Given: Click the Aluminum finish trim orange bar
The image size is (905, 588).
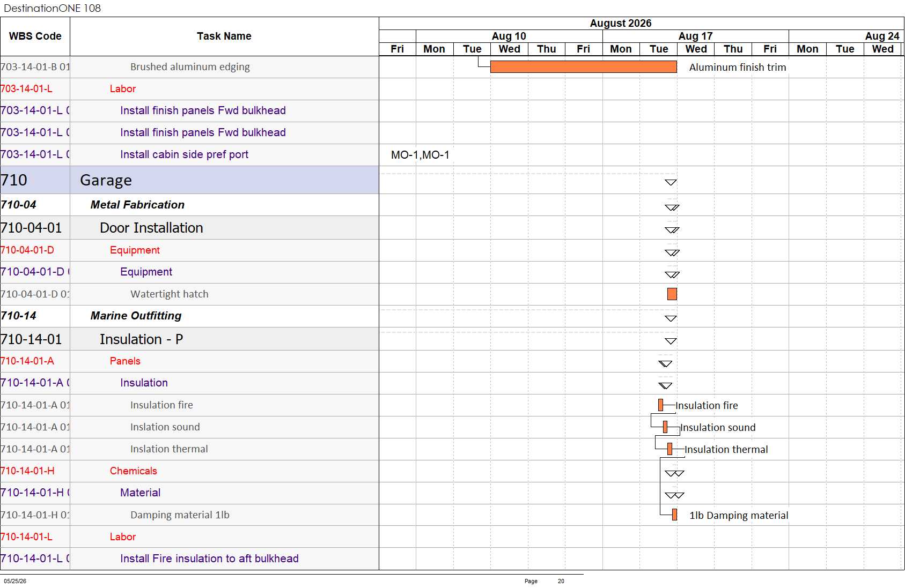Looking at the screenshot, I should pyautogui.click(x=583, y=66).
